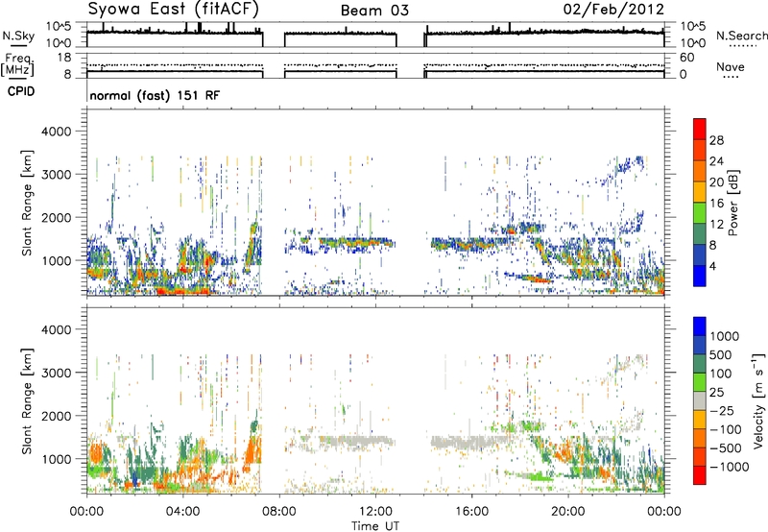The image size is (768, 532).
Task: Click the velocity panel 'Slant Range [km]' label
Action: pyautogui.click(x=27, y=400)
